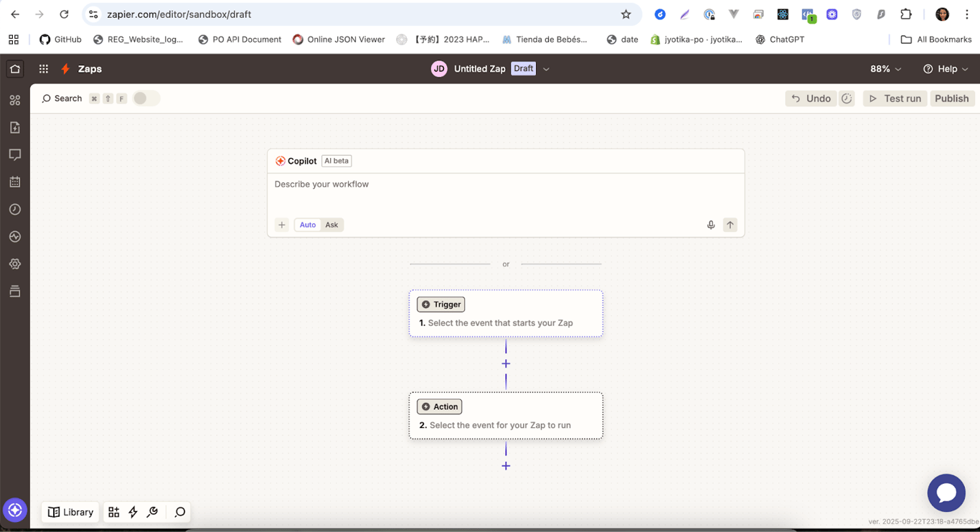Click the AI beta label in Copilot
The width and height of the screenshot is (980, 532).
[336, 161]
